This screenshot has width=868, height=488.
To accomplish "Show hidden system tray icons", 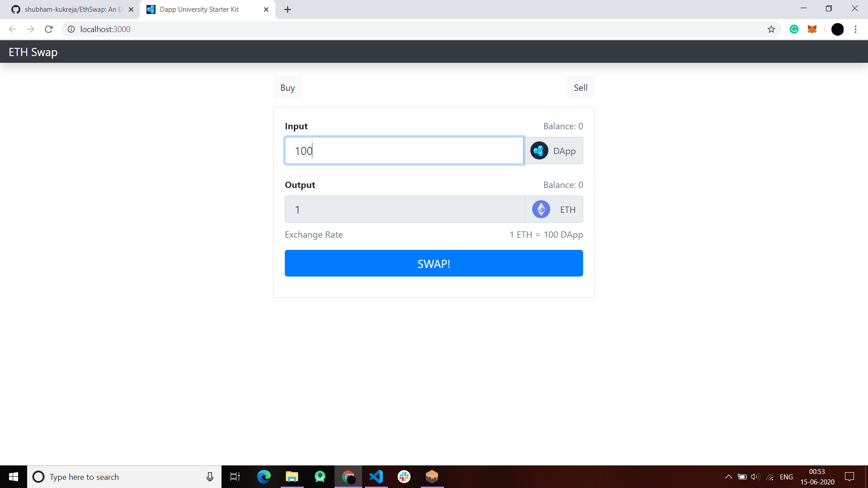I will (728, 477).
